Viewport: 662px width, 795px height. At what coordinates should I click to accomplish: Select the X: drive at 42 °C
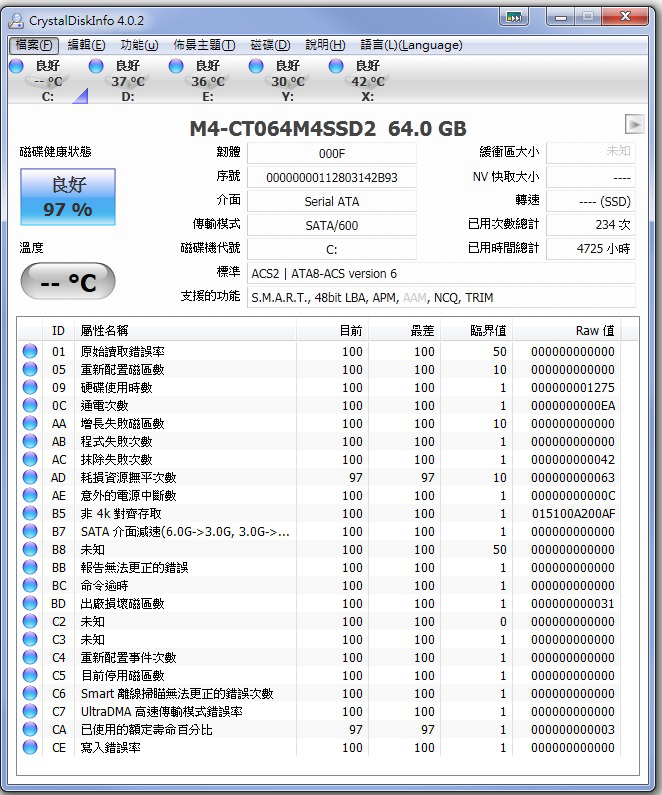[367, 81]
